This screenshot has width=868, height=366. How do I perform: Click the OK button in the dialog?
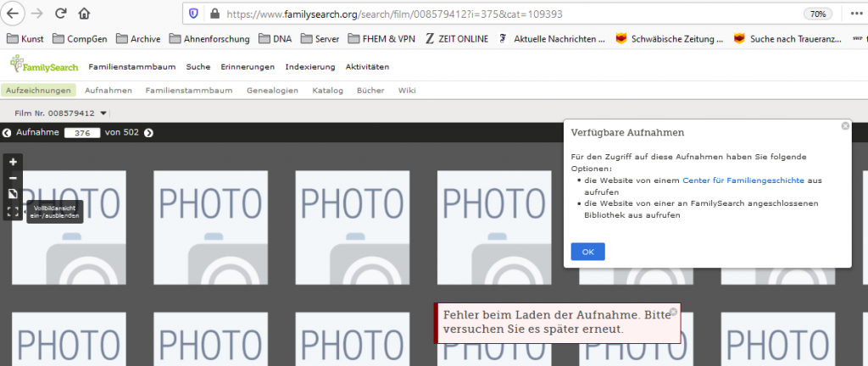pyautogui.click(x=588, y=252)
